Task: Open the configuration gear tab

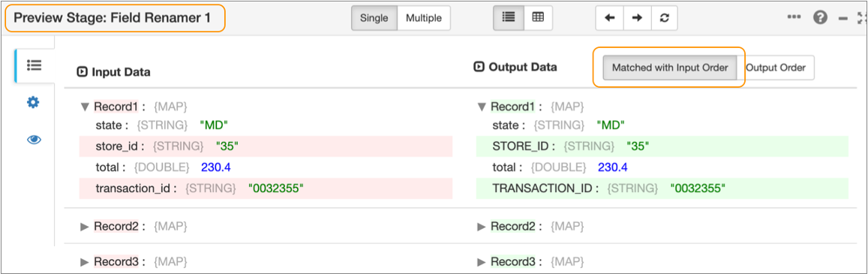Action: click(x=34, y=102)
